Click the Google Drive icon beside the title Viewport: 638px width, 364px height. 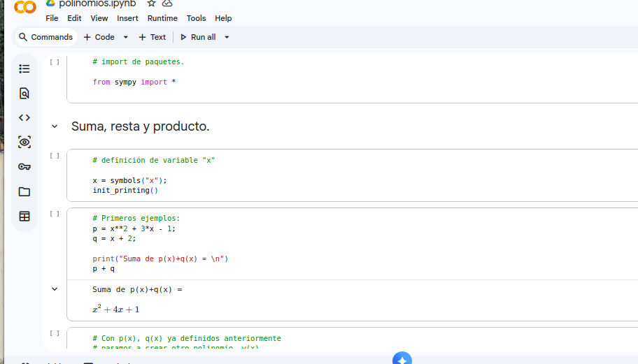[x=50, y=3]
